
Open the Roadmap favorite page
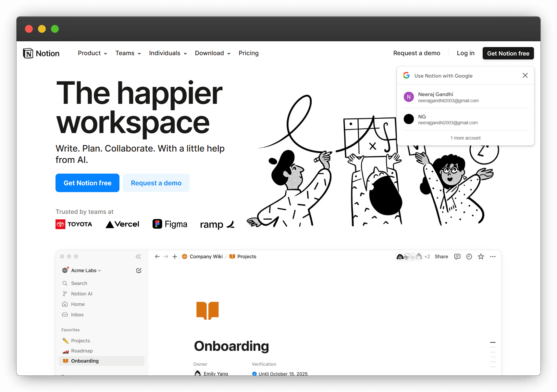(102, 351)
